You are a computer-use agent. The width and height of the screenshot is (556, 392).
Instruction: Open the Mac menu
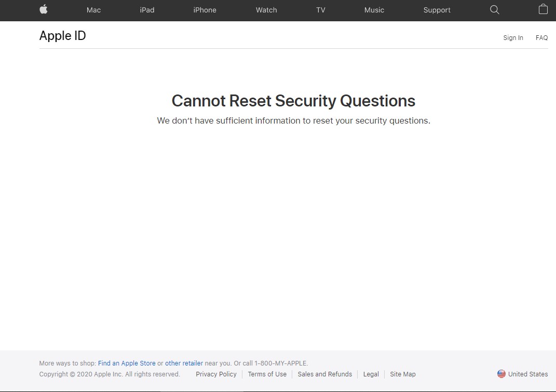[x=93, y=10]
